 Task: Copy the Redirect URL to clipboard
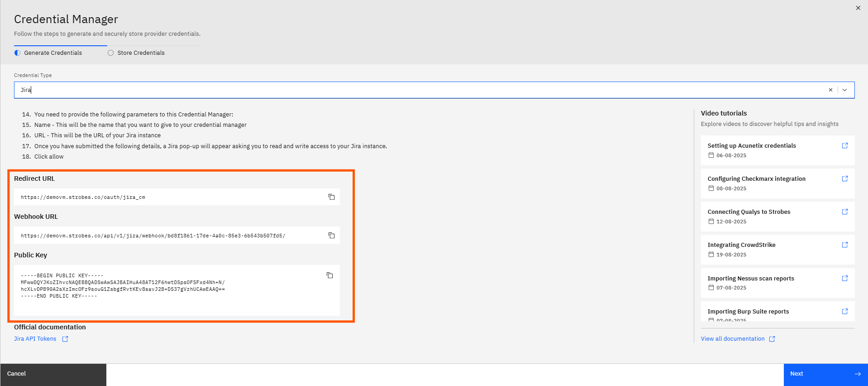pos(331,197)
